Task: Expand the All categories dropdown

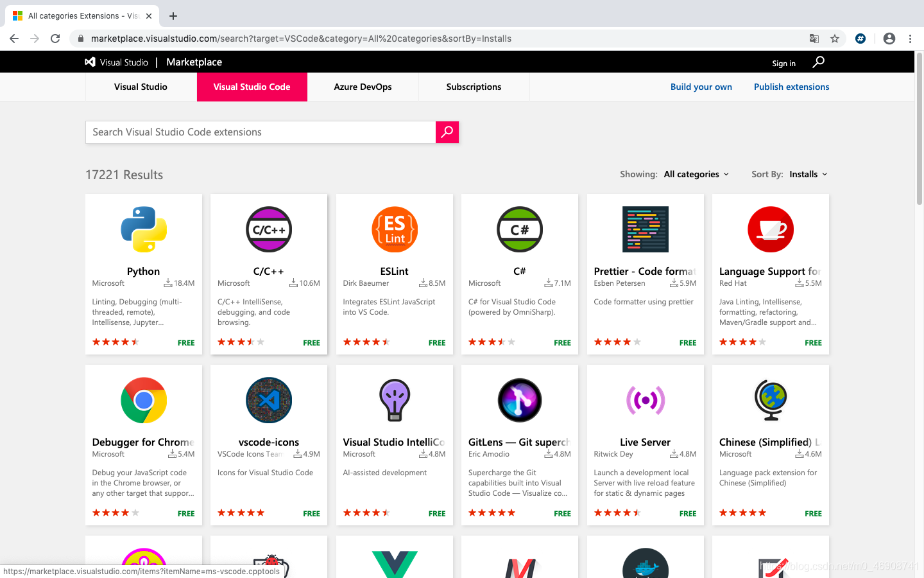Action: (x=696, y=174)
